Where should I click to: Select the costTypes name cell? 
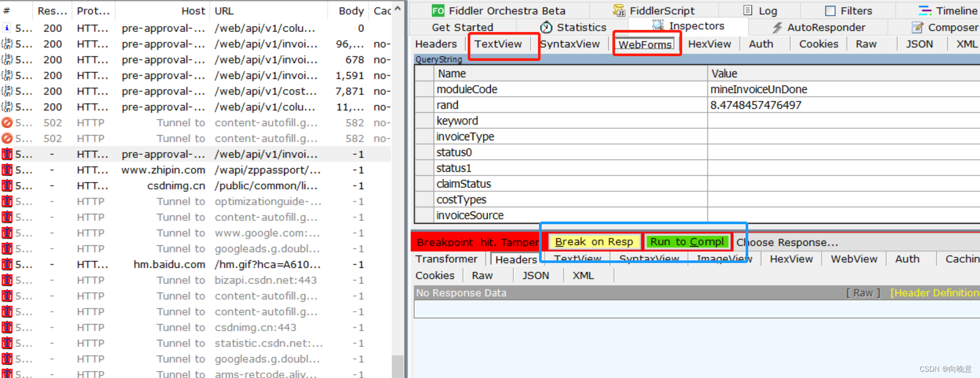[570, 199]
